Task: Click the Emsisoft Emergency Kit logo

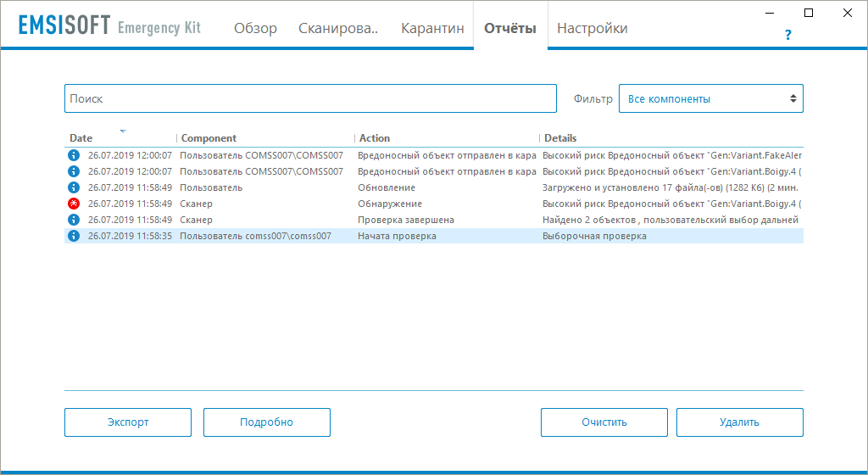Action: (x=109, y=26)
